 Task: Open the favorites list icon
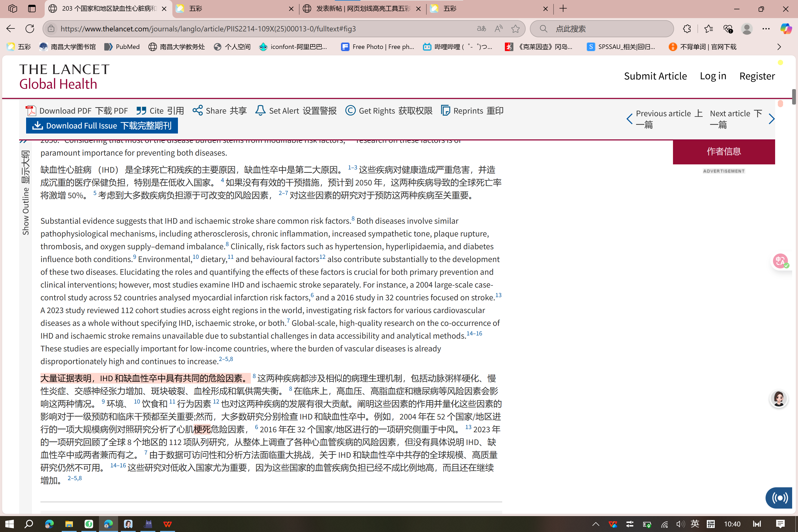[708, 29]
